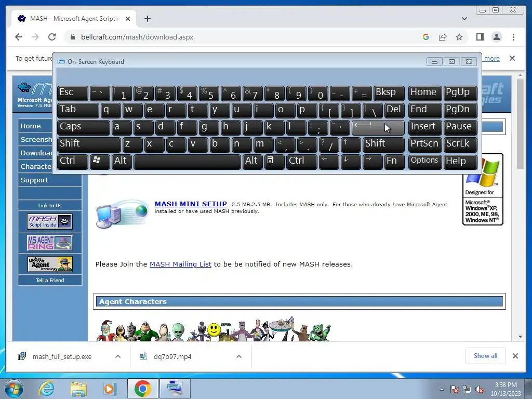The width and height of the screenshot is (532, 399).
Task: Click the Help key on the keyboard
Action: pyautogui.click(x=460, y=161)
